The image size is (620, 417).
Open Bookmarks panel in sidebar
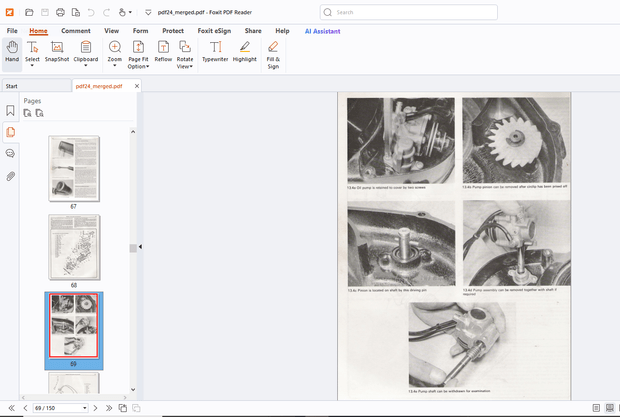point(10,111)
